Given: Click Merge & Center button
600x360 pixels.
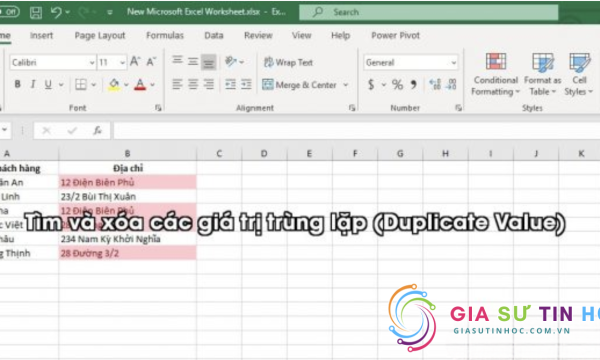Looking at the screenshot, I should (x=300, y=85).
